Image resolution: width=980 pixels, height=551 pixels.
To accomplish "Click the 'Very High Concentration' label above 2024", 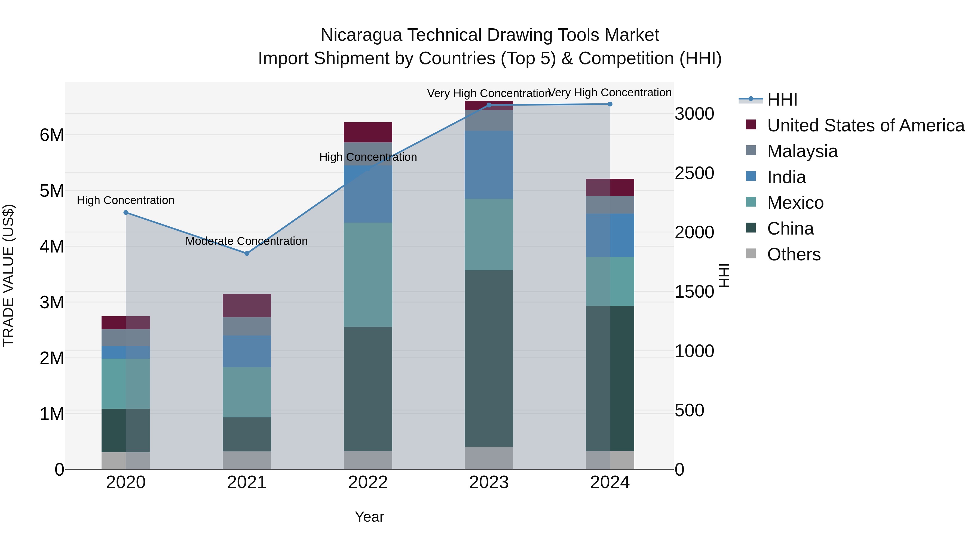I will point(610,93).
